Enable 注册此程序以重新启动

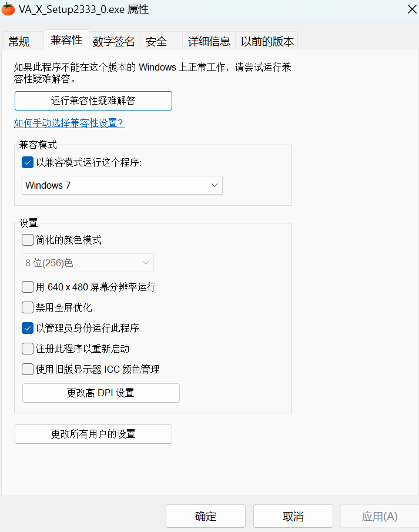pyautogui.click(x=27, y=349)
